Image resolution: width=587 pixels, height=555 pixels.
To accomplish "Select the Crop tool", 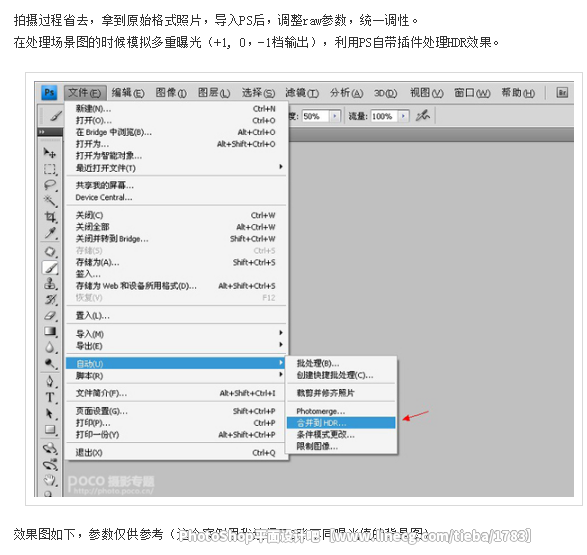I will (50, 217).
